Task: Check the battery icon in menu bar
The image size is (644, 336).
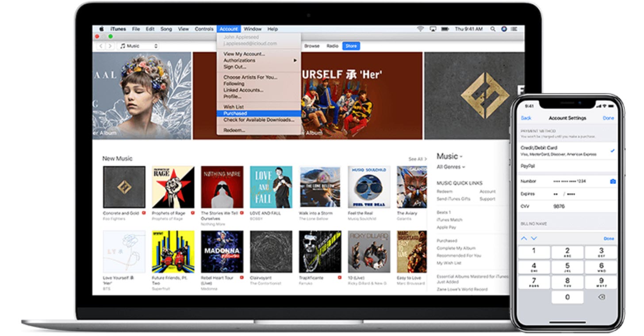Action: pos(445,29)
